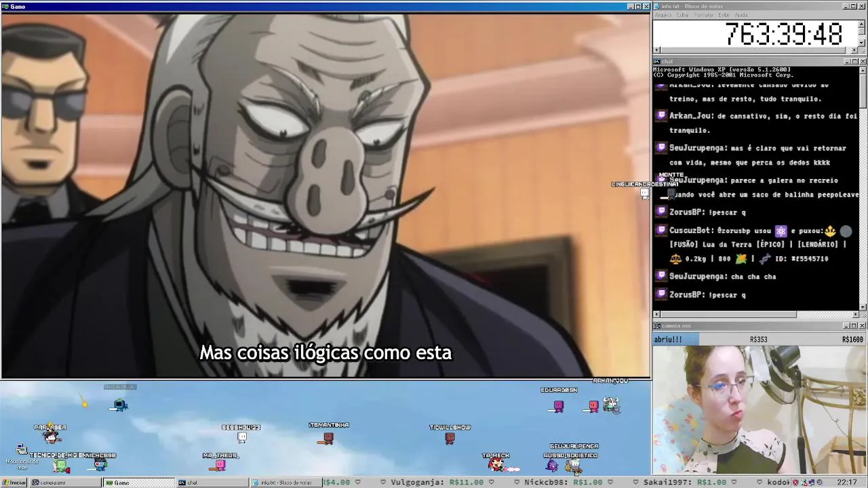Click chat window vertical scrollbar up arrow
868x488 pixels.
(863, 69)
